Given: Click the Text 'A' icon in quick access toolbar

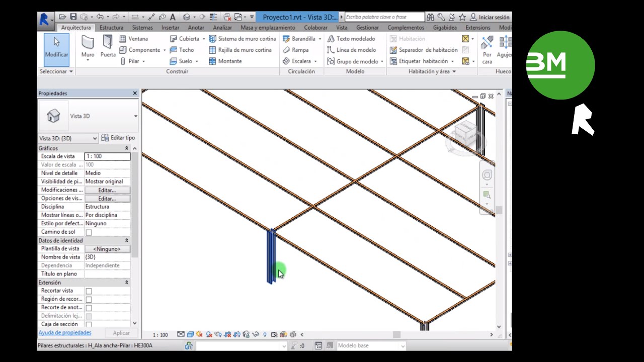Looking at the screenshot, I should [173, 17].
